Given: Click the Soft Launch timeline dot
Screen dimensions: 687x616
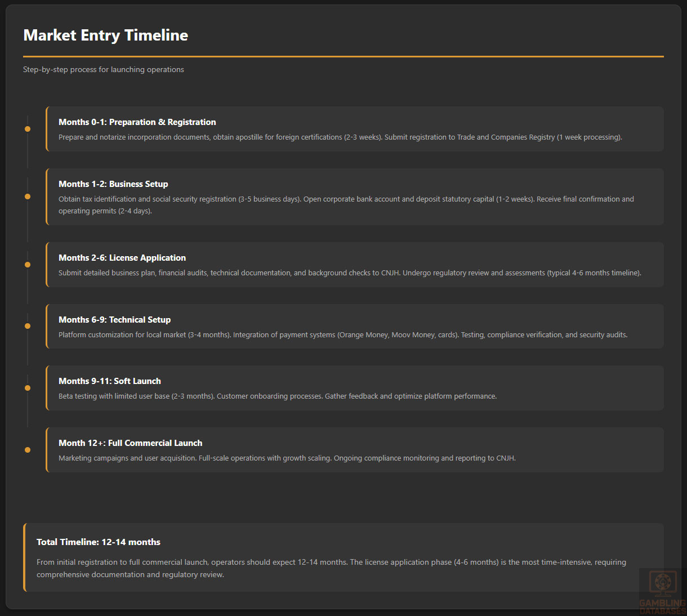Looking at the screenshot, I should tap(28, 388).
